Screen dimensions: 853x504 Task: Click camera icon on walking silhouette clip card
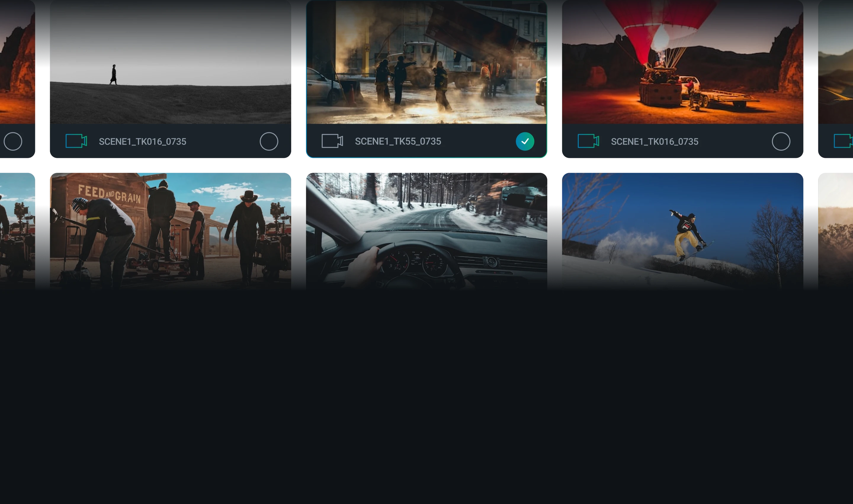point(76,141)
